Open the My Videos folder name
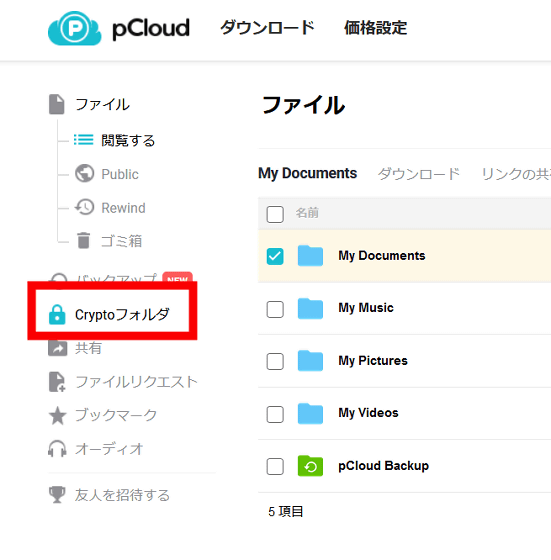 (368, 413)
